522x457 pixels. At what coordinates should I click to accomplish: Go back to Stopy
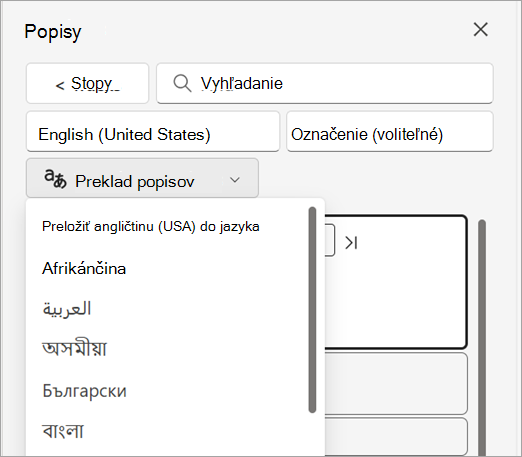click(87, 83)
